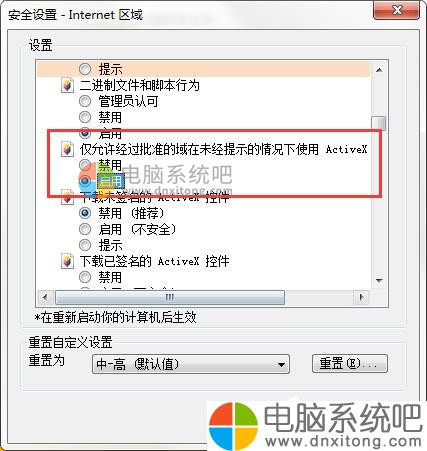
Task: Click the 重置(E)... button
Action: pyautogui.click(x=350, y=363)
